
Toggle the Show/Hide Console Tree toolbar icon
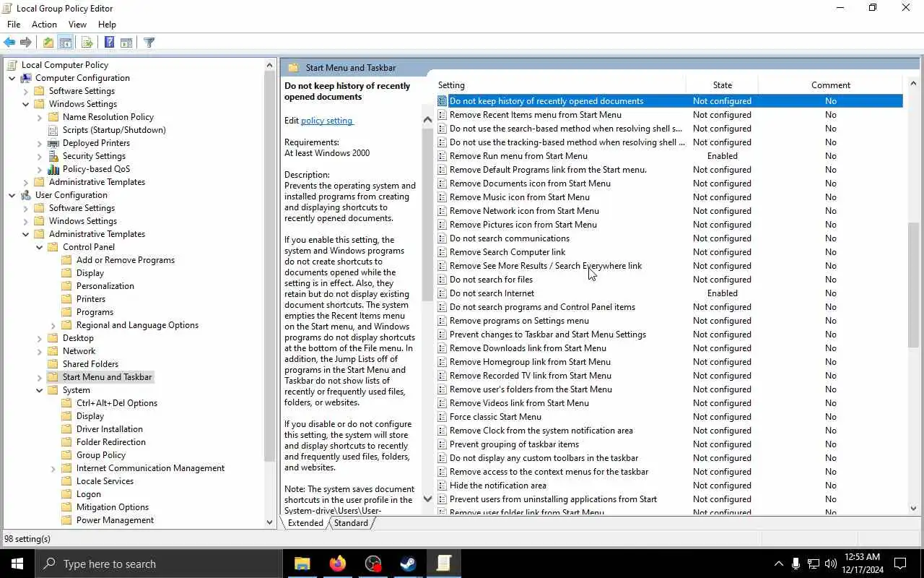(x=65, y=43)
